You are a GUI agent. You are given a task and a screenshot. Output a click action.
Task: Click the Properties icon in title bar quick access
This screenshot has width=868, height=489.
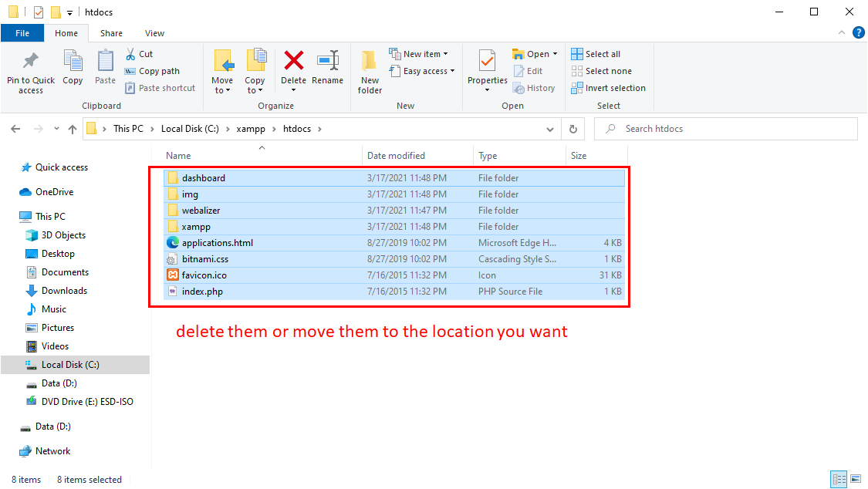click(39, 12)
